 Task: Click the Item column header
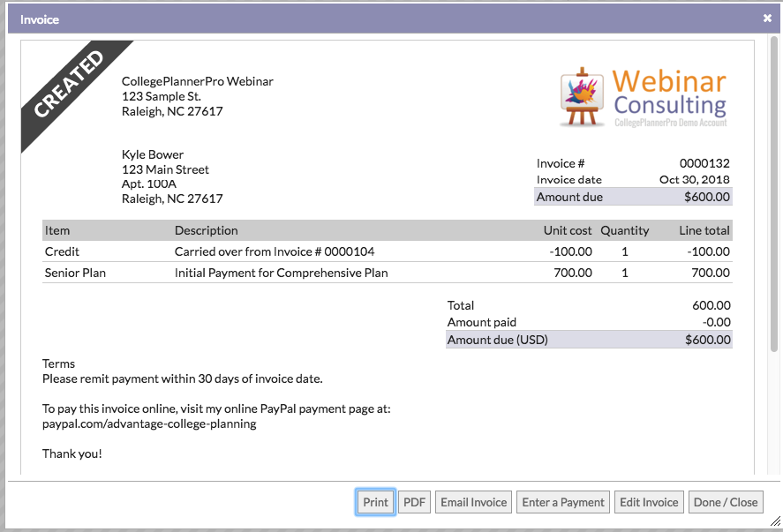click(56, 230)
